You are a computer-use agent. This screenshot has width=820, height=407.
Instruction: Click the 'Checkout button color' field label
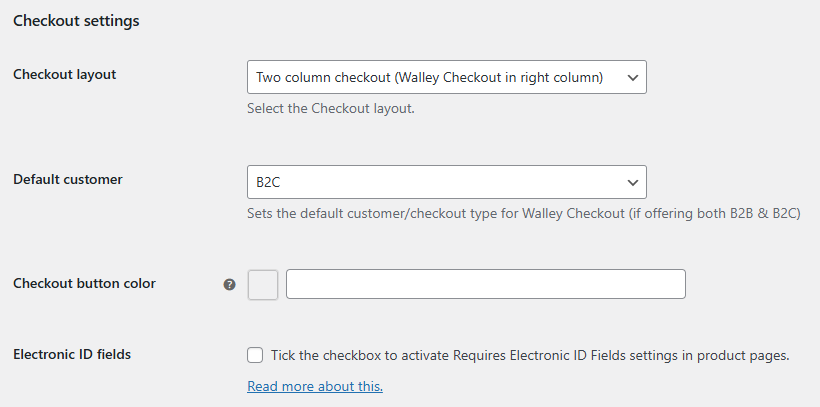[x=84, y=283]
